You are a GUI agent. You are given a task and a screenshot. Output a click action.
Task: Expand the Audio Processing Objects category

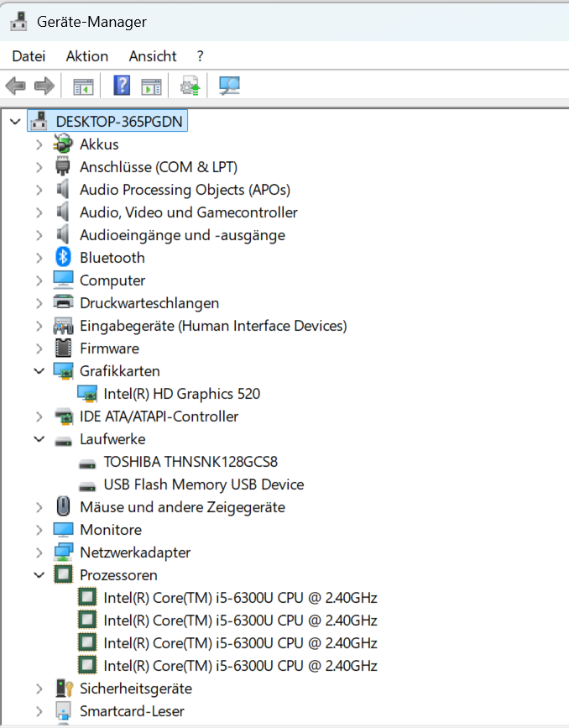(39, 190)
